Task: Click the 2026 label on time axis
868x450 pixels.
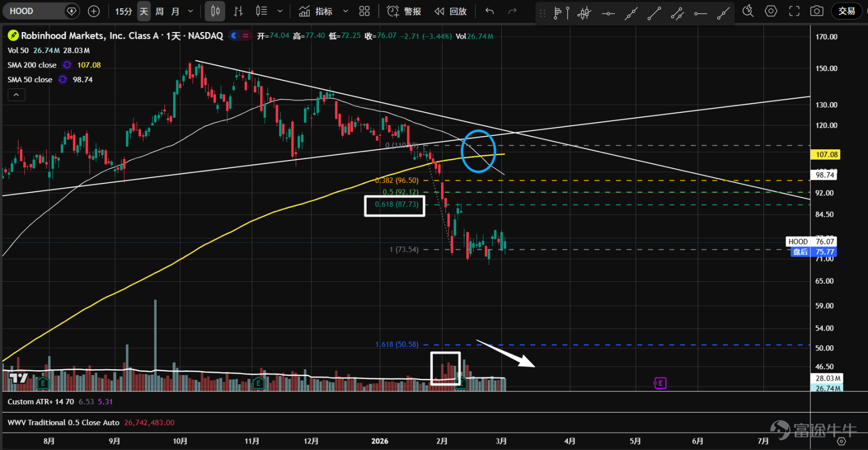Action: 380,441
